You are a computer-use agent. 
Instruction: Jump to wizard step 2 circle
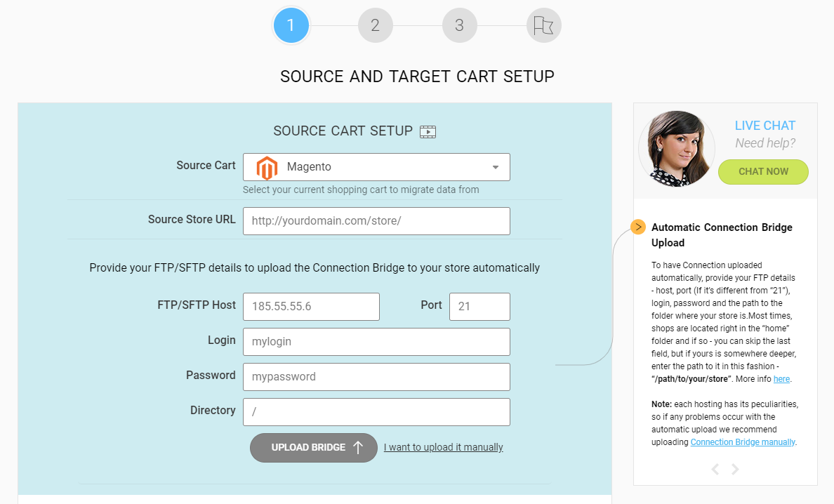coord(375,25)
